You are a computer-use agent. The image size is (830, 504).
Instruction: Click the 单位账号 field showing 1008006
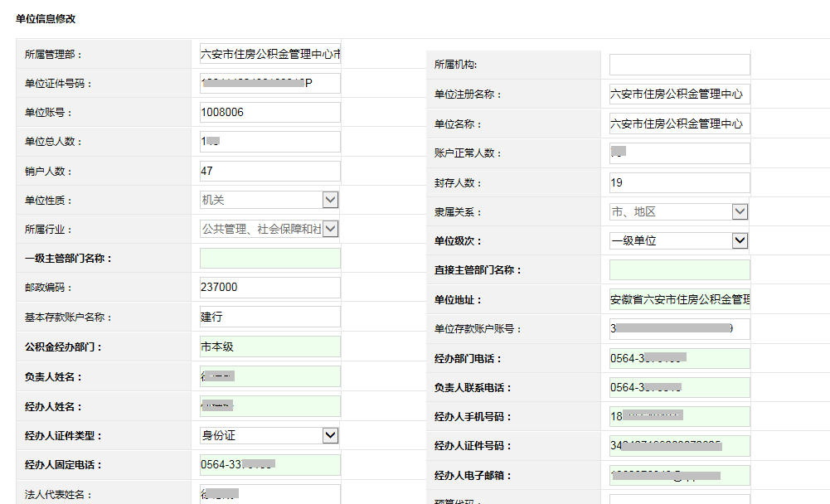(x=269, y=112)
